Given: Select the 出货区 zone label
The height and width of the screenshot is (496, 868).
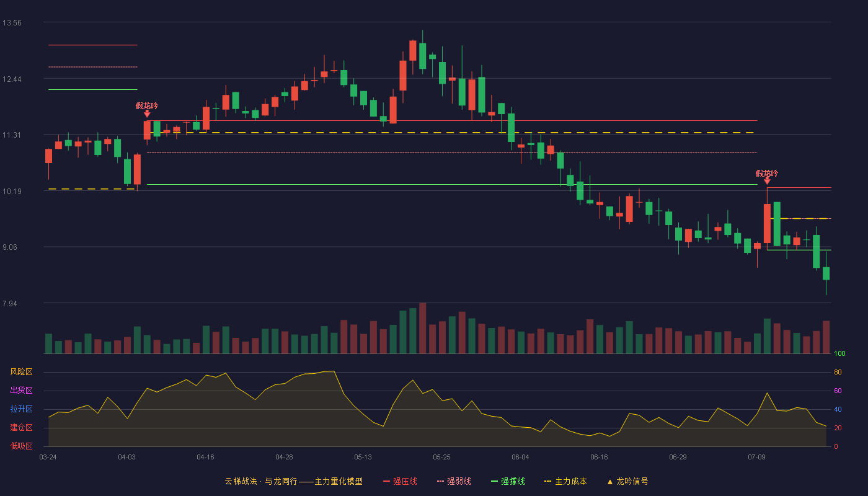Looking at the screenshot, I should coord(21,391).
